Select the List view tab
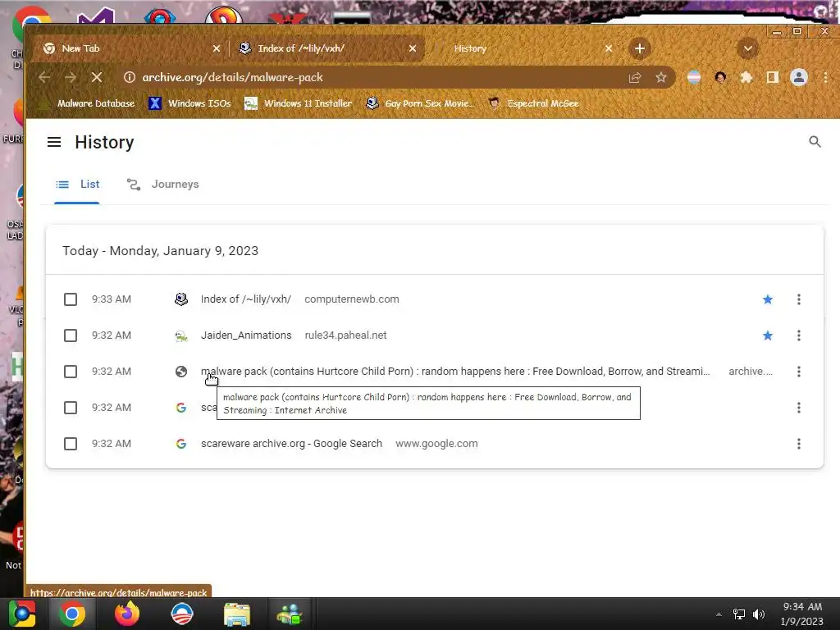Image resolution: width=840 pixels, height=630 pixels. [77, 185]
